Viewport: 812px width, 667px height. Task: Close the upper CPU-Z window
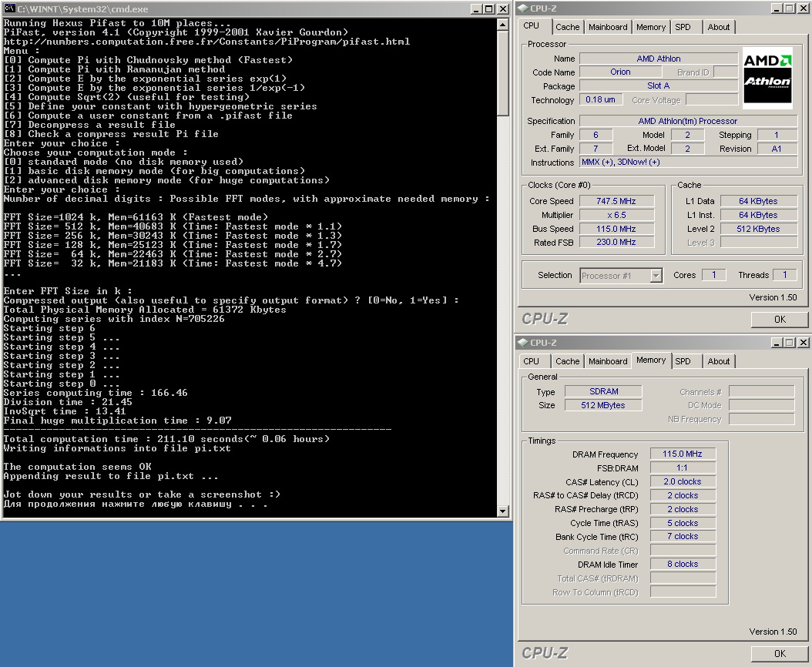coord(803,8)
